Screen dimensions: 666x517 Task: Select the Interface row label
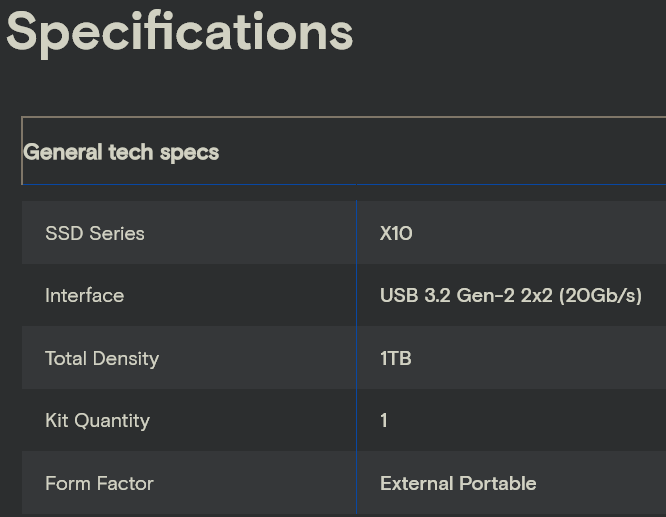(84, 296)
